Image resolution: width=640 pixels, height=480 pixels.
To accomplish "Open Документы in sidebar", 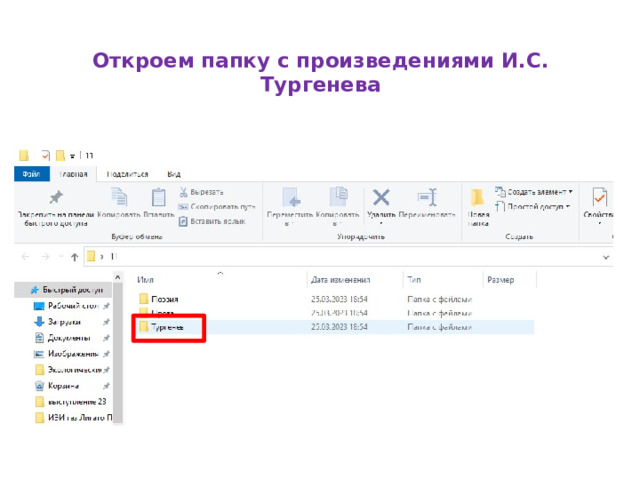I will point(63,338).
